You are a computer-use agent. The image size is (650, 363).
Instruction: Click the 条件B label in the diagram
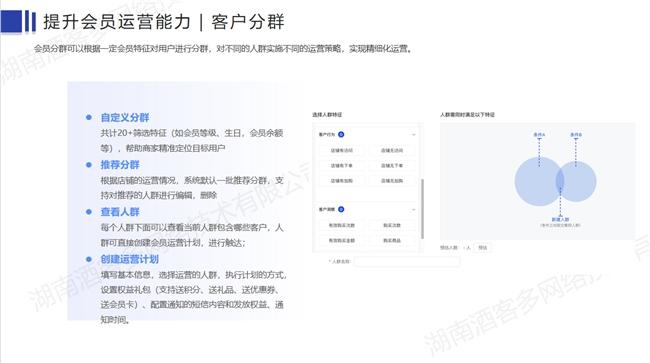click(x=576, y=135)
